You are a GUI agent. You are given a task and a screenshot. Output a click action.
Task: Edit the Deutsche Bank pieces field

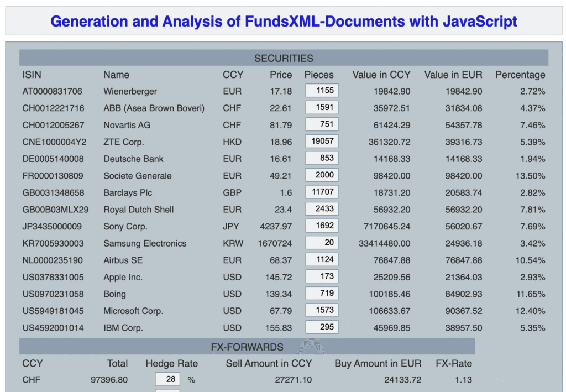pyautogui.click(x=322, y=158)
